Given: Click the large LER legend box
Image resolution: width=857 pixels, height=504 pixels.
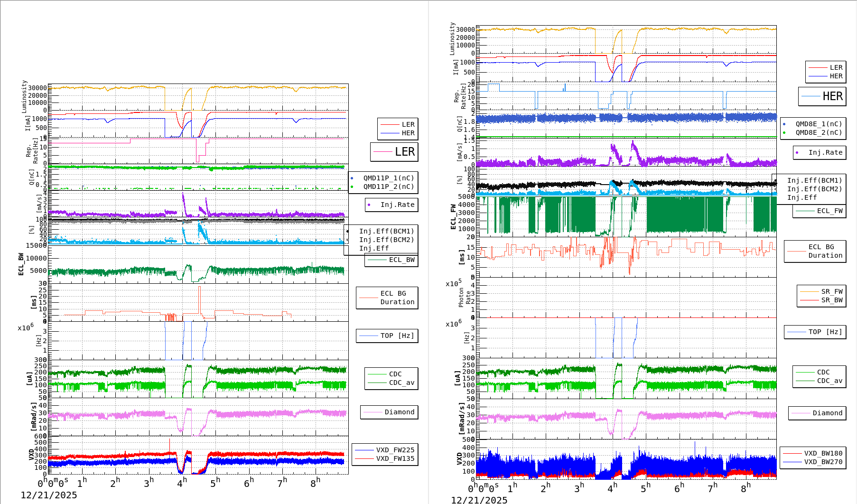Looking at the screenshot, I should point(394,152).
